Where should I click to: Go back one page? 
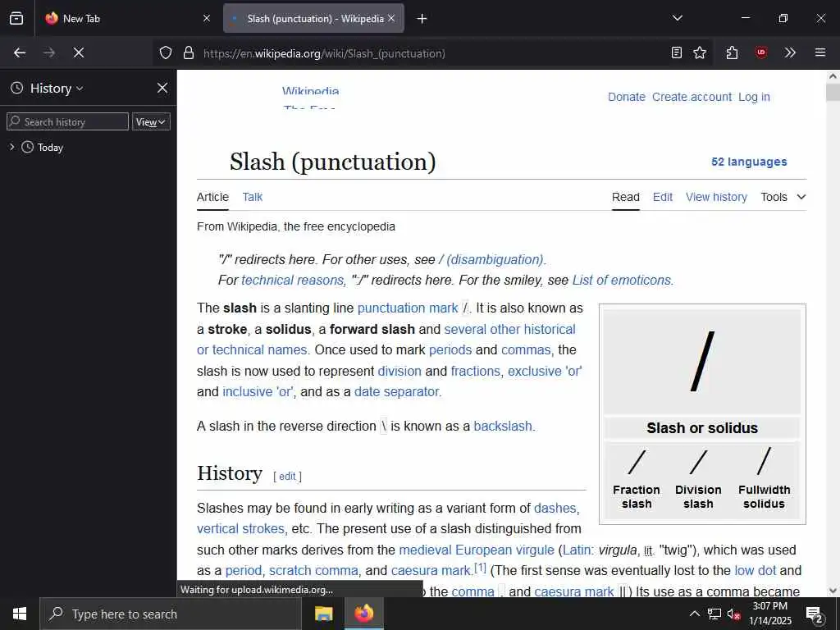pyautogui.click(x=20, y=52)
